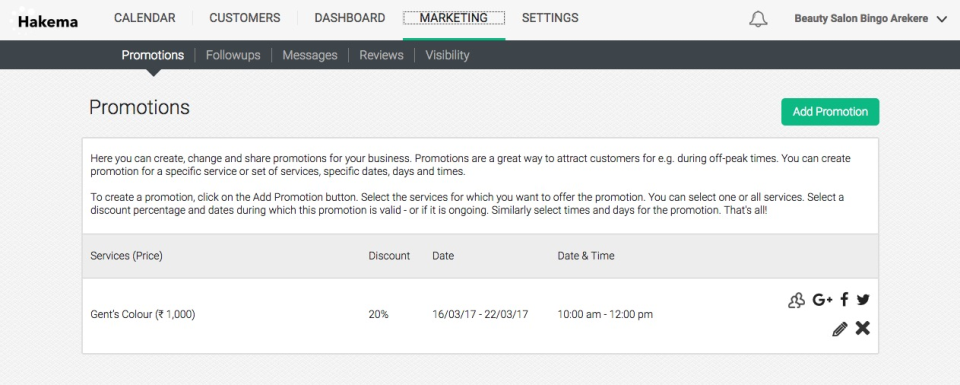Edit the Gent's Colour promotion
The height and width of the screenshot is (385, 960).
[840, 329]
